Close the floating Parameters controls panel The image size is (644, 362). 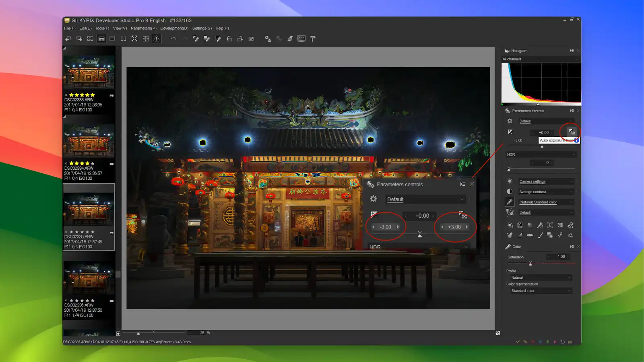472,184
